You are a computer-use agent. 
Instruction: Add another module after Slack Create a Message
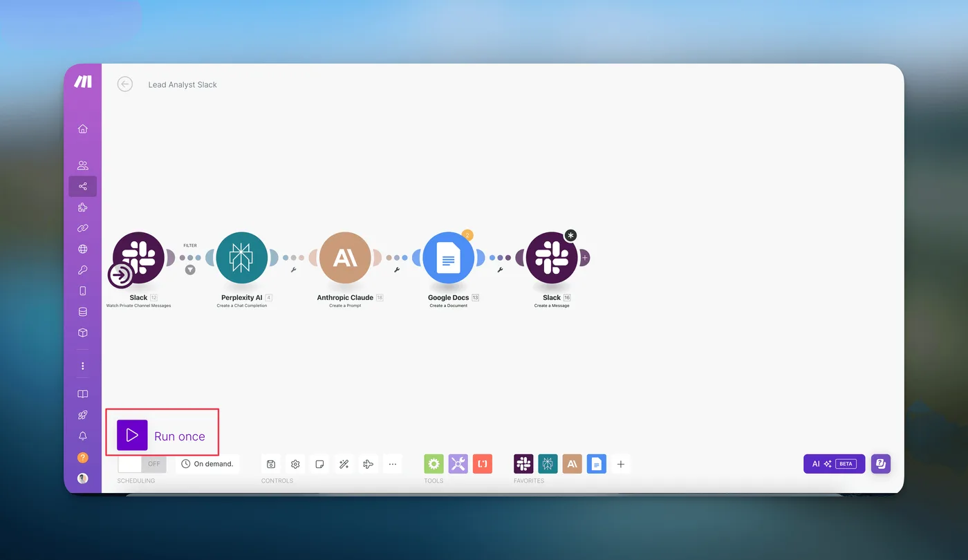pyautogui.click(x=585, y=258)
